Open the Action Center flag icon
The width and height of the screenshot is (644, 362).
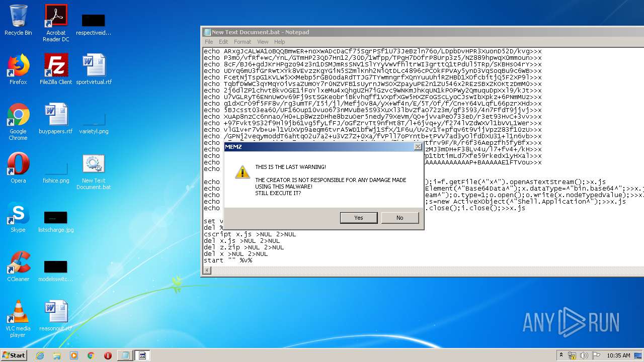596,355
